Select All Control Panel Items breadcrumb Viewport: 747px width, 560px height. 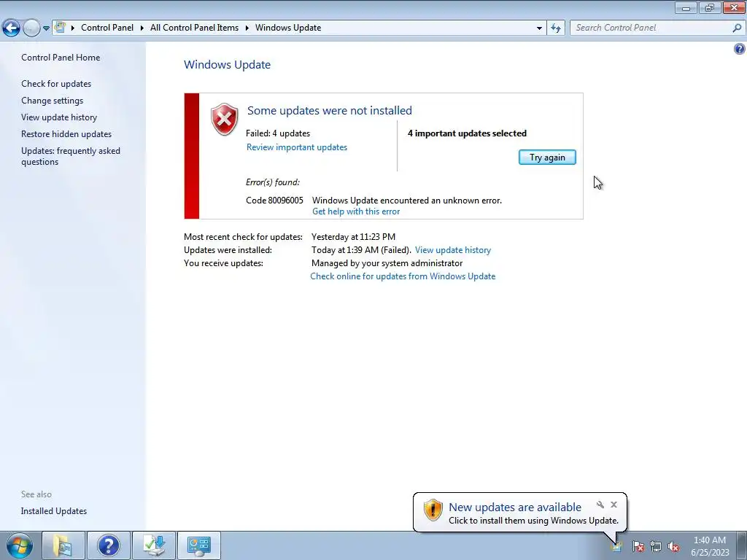pos(194,28)
